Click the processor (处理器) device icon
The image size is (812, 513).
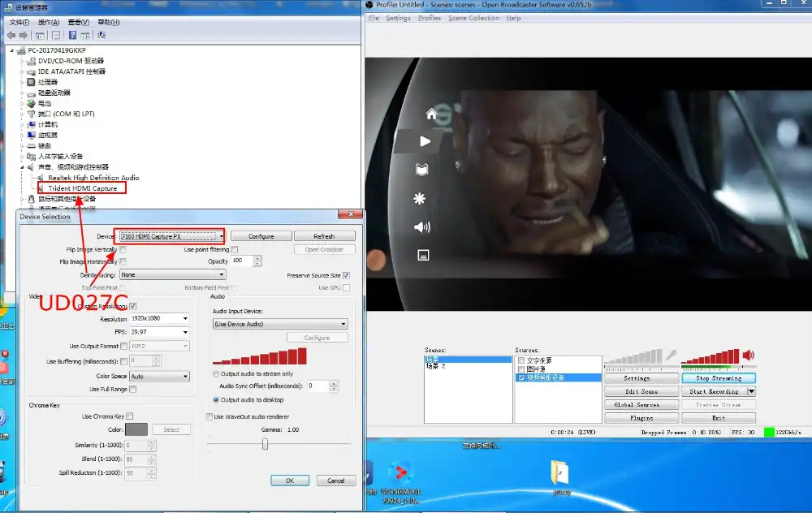tap(31, 82)
